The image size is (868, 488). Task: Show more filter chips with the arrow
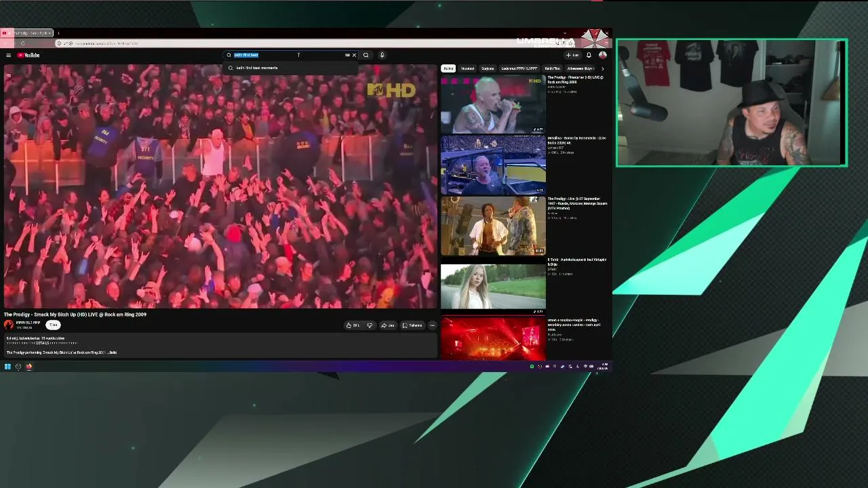[x=601, y=68]
